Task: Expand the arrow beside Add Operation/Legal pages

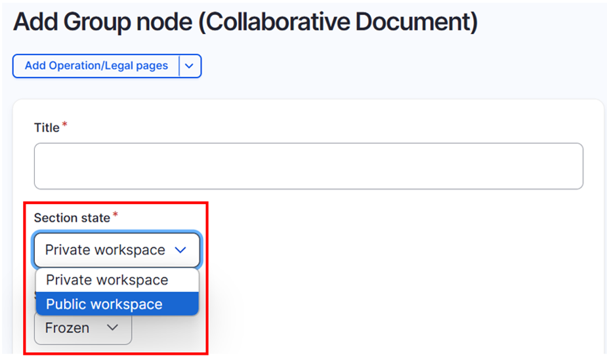Action: pyautogui.click(x=190, y=66)
